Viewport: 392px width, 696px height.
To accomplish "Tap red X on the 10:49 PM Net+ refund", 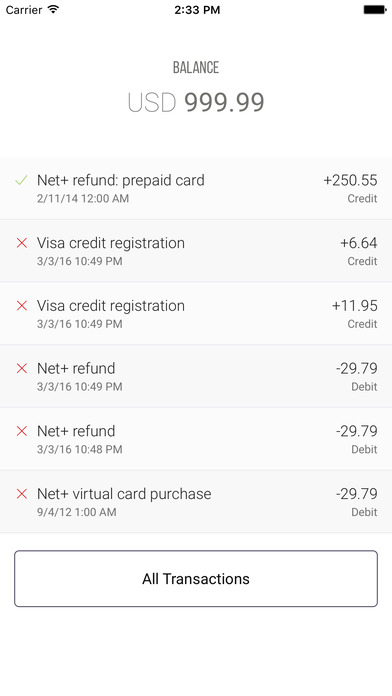I will 22,368.
